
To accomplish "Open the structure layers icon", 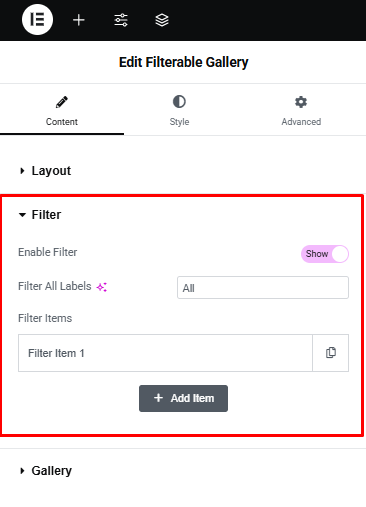I will 162,20.
